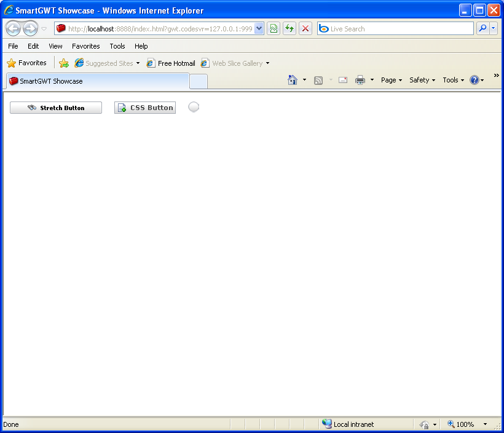
Task: Go forward with the Forward arrow
Action: [x=31, y=29]
